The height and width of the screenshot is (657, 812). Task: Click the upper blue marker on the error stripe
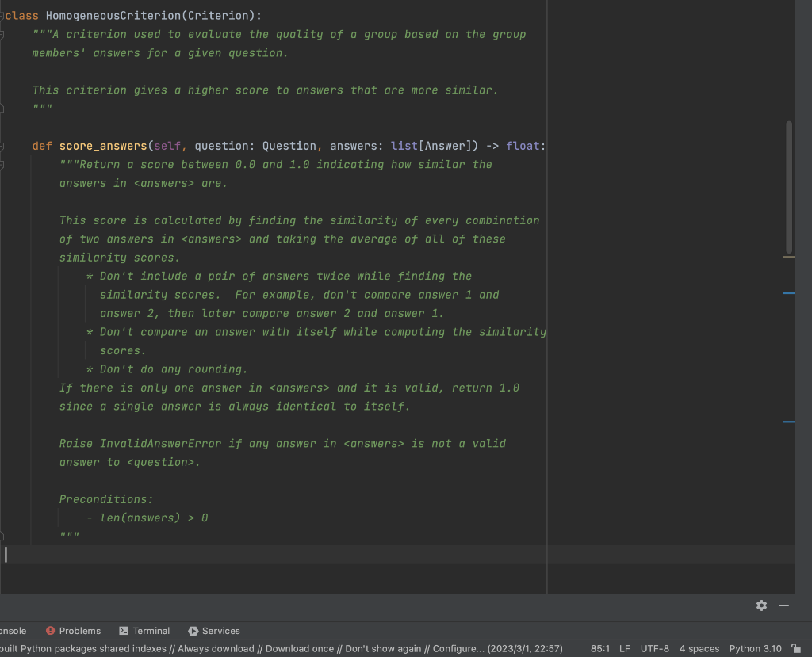click(788, 293)
